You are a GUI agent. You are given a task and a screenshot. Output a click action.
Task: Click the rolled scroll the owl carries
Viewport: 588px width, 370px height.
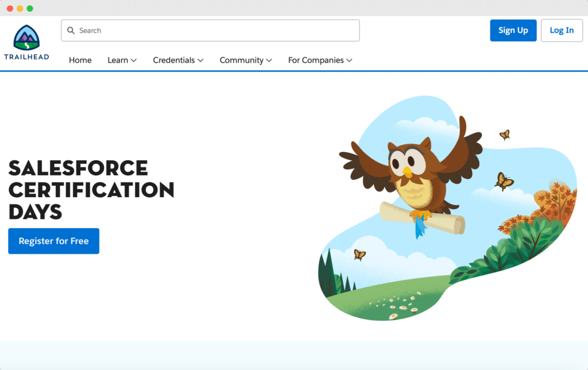(x=422, y=218)
